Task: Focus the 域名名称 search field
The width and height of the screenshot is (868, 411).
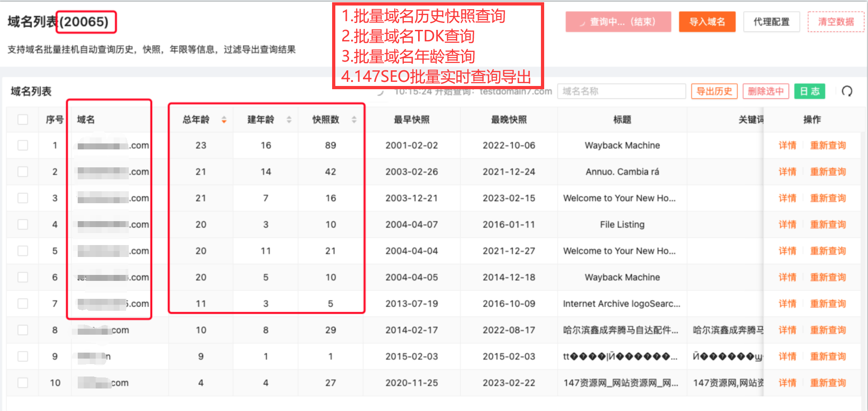Action: point(621,91)
